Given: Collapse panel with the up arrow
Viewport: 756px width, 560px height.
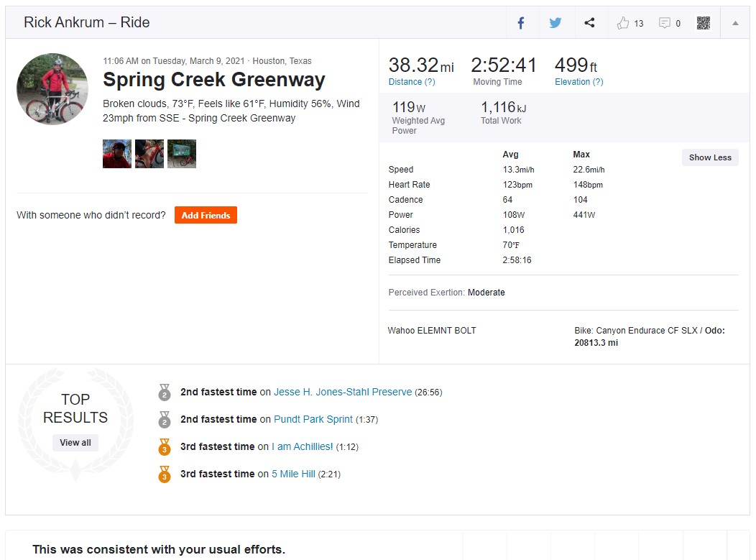Looking at the screenshot, I should pyautogui.click(x=735, y=23).
